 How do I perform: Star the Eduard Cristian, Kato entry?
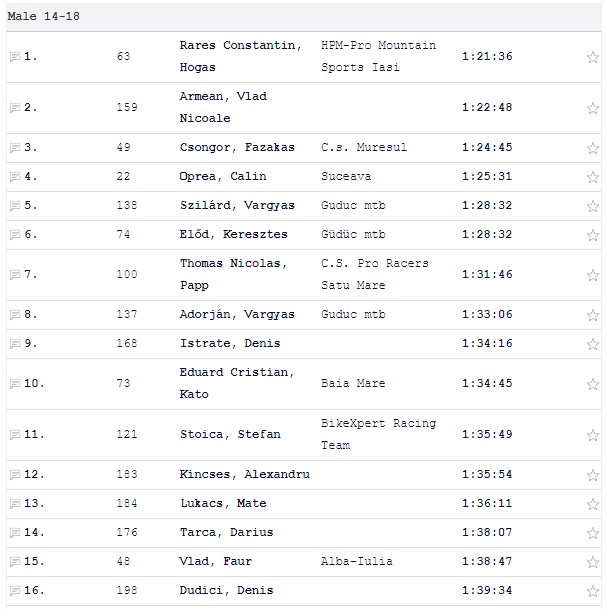[593, 384]
